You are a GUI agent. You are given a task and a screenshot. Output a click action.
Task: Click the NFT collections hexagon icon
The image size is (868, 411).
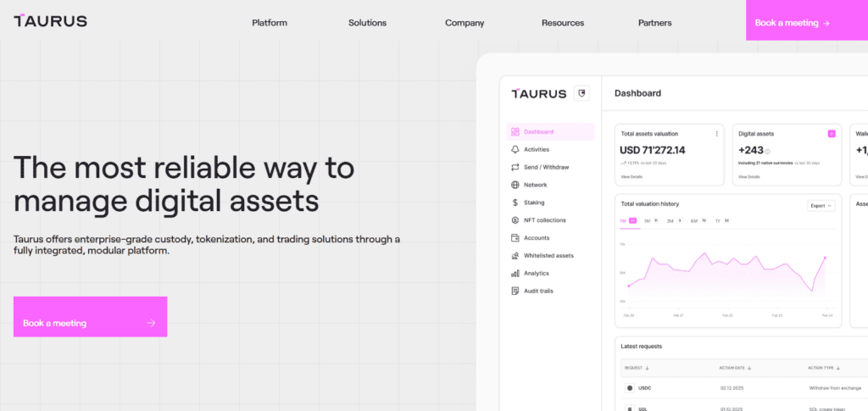pyautogui.click(x=515, y=220)
